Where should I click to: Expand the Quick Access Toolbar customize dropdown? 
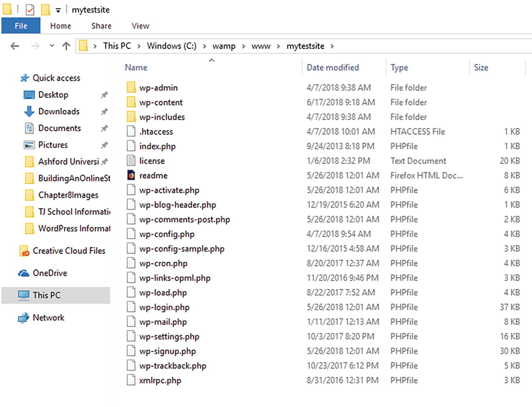[x=58, y=10]
